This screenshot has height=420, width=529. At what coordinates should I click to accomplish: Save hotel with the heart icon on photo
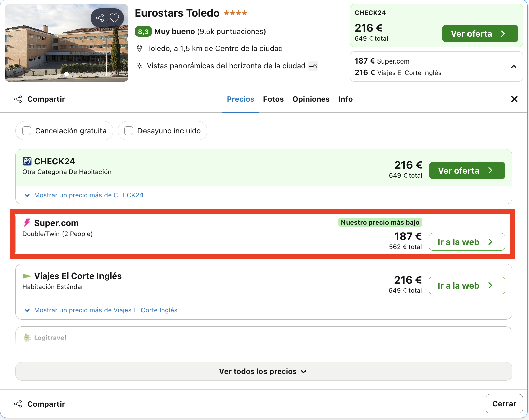point(115,18)
